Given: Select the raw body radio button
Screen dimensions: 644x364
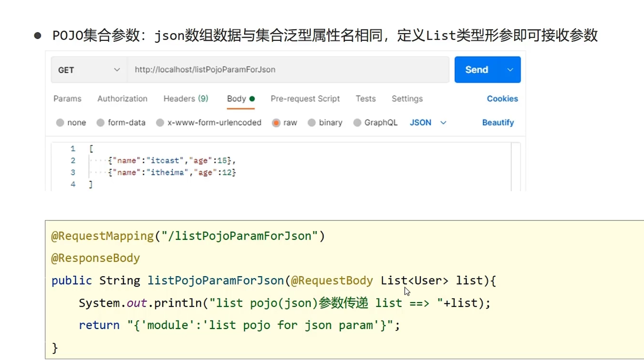Looking at the screenshot, I should pos(276,123).
